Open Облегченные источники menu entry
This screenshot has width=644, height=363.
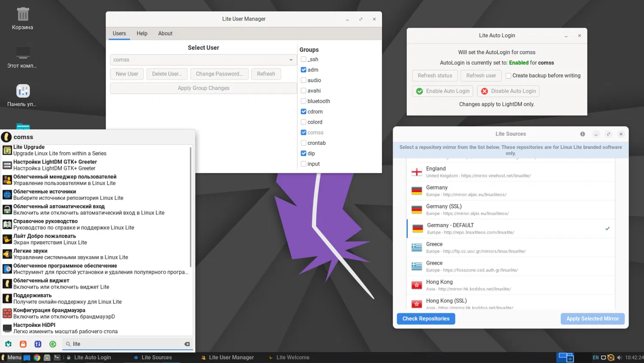pos(96,195)
